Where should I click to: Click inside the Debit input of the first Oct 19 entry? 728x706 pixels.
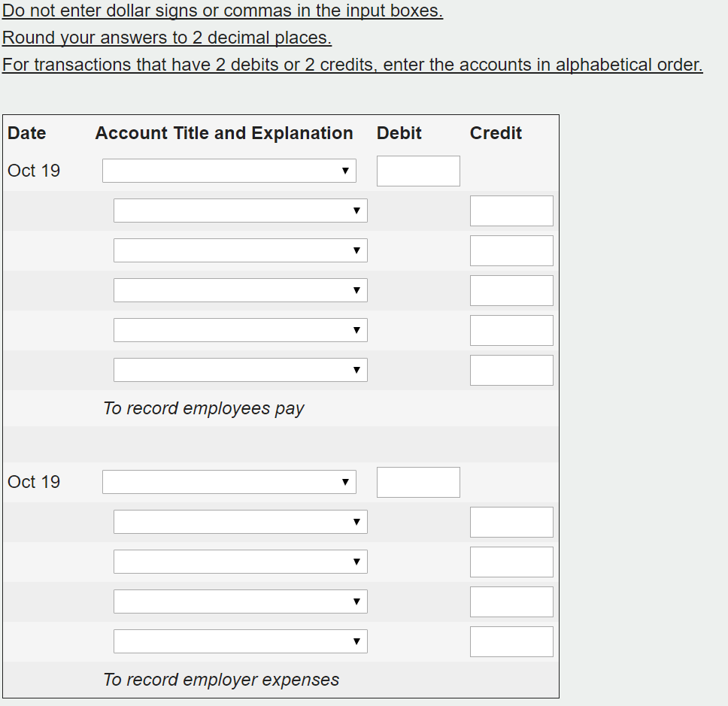(x=417, y=170)
